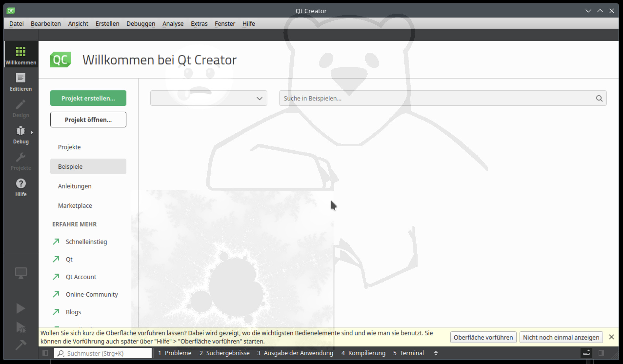Viewport: 623px width, 364px height.
Task: Open output pane selector up-down arrows
Action: pyautogui.click(x=436, y=353)
